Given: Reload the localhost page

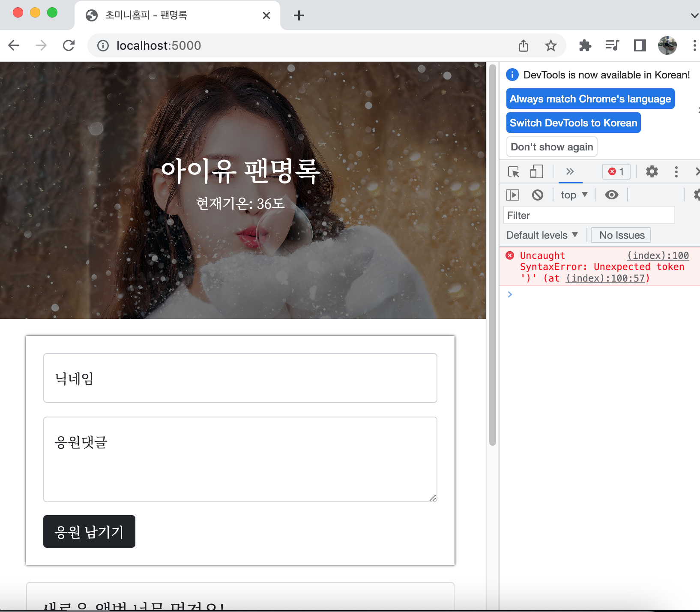Looking at the screenshot, I should point(69,45).
